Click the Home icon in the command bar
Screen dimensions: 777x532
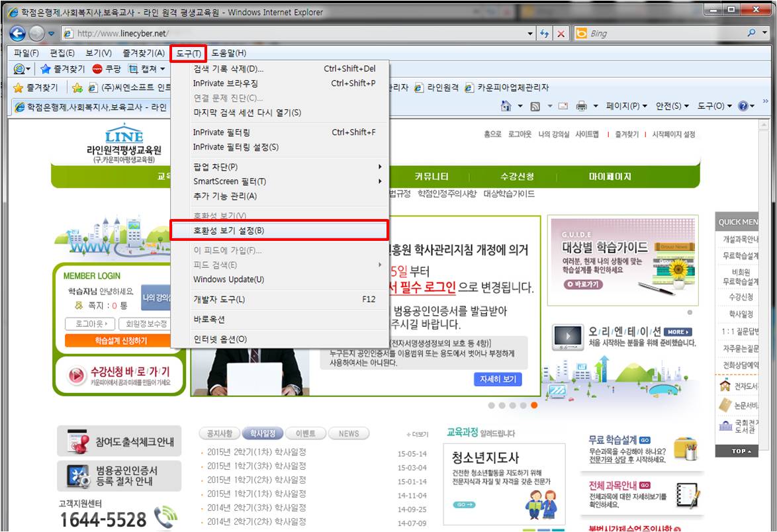pyautogui.click(x=506, y=107)
